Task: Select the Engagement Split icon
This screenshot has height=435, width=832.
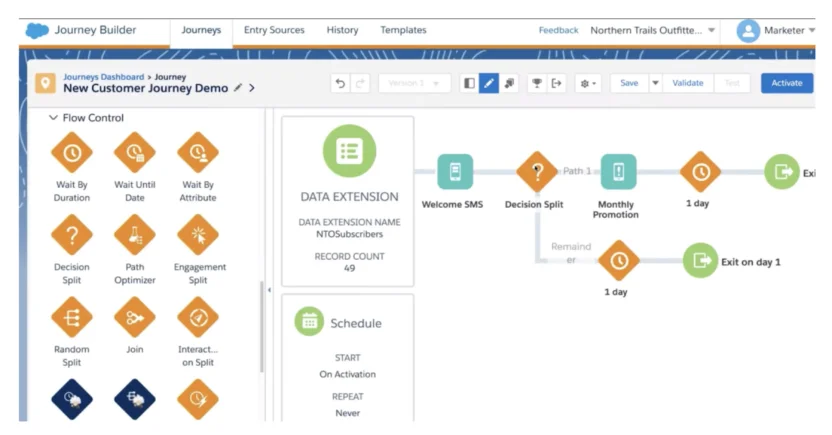Action: tap(198, 236)
